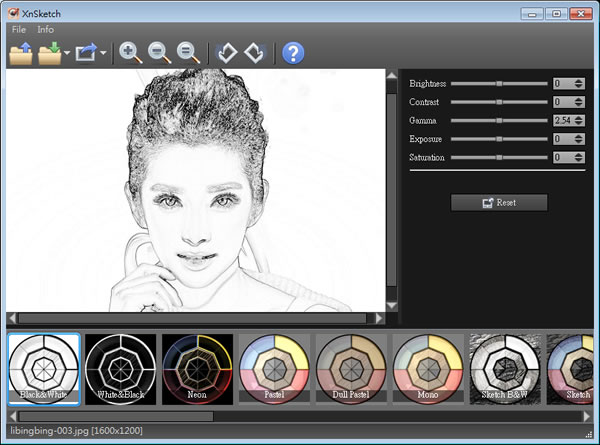Screen dimensions: 600x445
Task: Click the presets strip right scroll arrow
Action: (x=587, y=416)
